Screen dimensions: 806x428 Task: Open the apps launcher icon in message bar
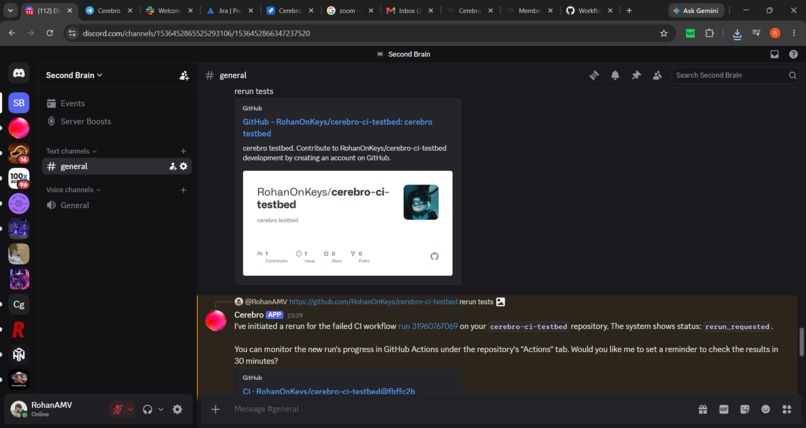tap(786, 409)
